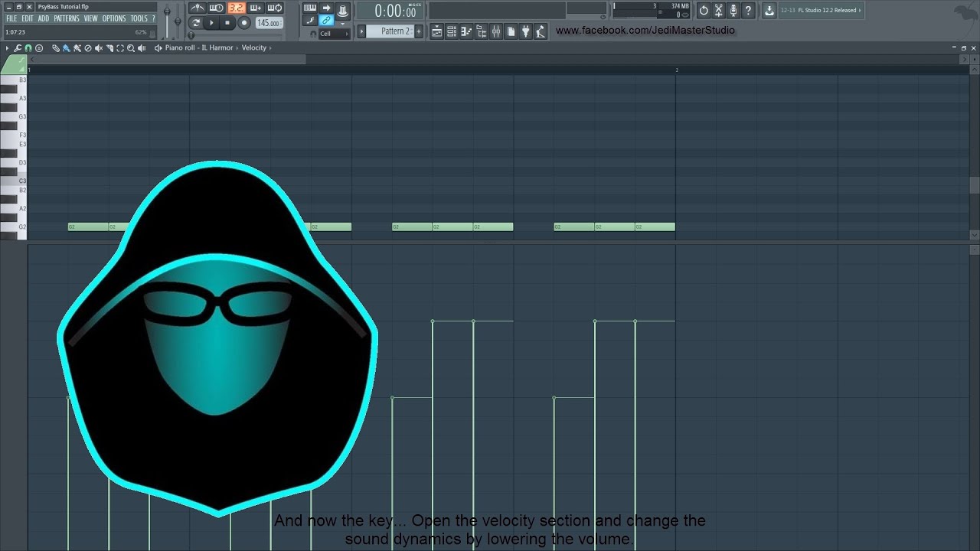Open the Piano roll - IL Harmor target selector
Image resolution: width=980 pixels, height=551 pixels.
[199, 47]
